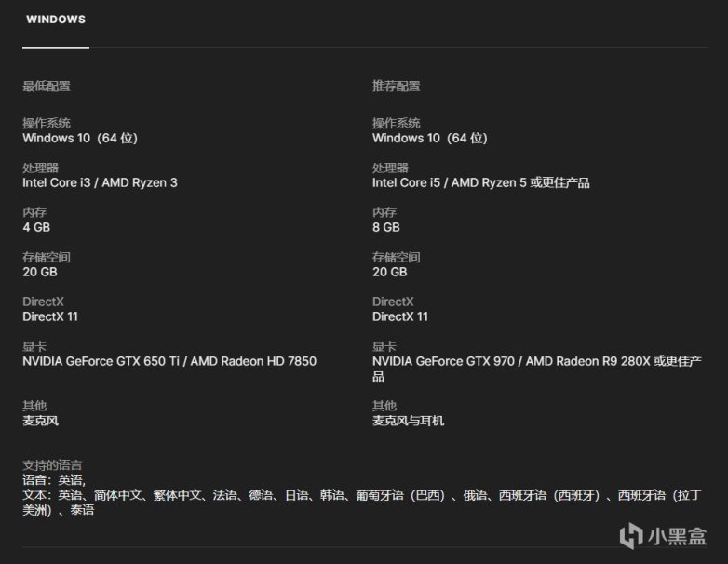Viewport: 728px width, 564px height.
Task: Click the 语音：英语 audio language line
Action: 54,480
